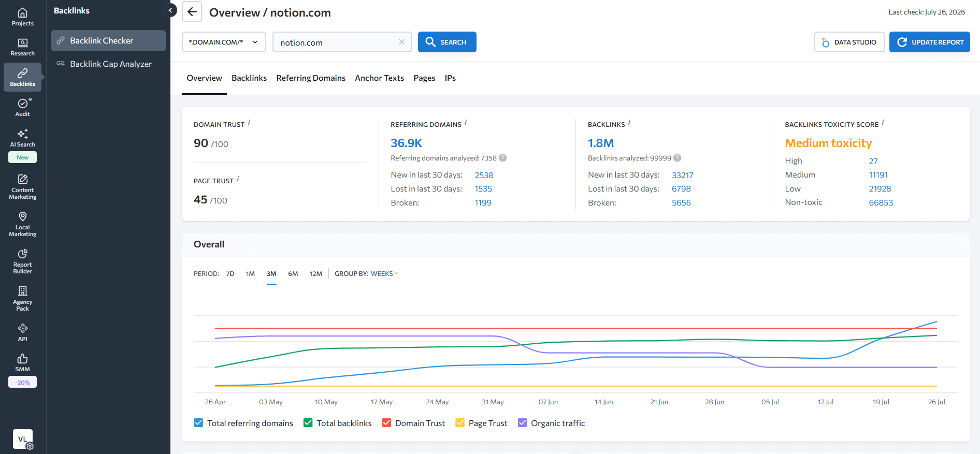The width and height of the screenshot is (980, 454).
Task: Open Medium toxicity count 11191
Action: (x=878, y=175)
